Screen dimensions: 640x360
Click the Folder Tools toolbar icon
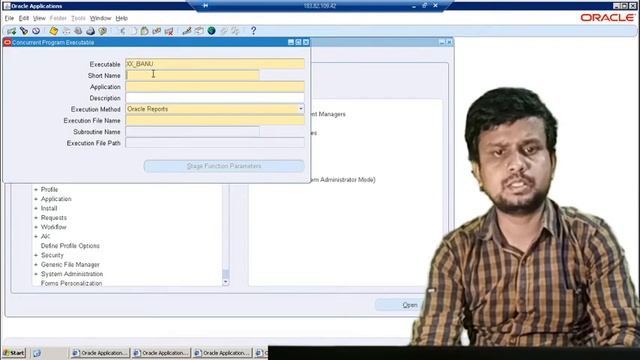[236, 31]
